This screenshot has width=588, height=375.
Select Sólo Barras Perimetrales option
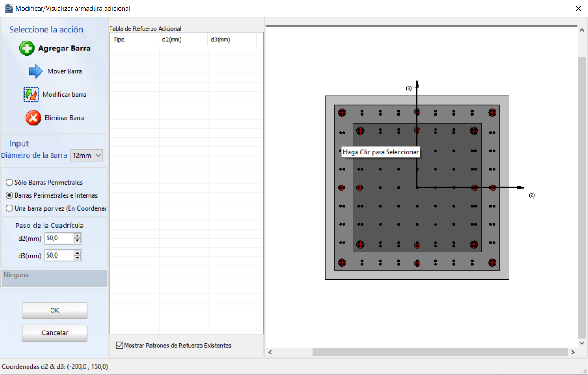coord(9,183)
